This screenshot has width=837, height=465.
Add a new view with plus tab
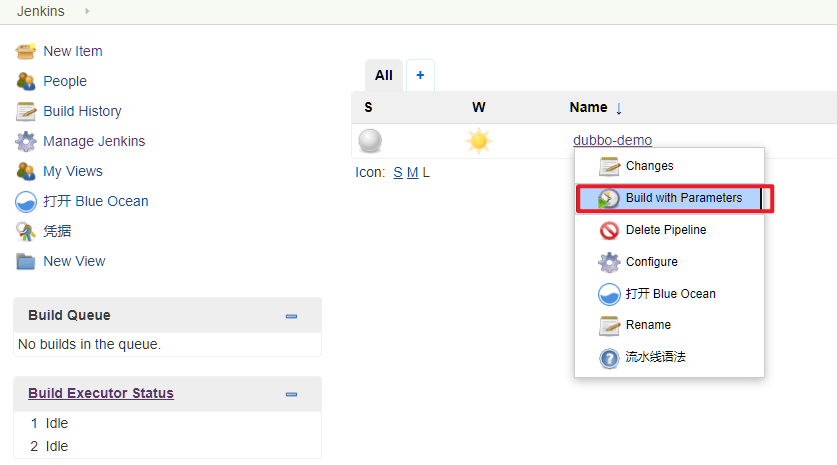[420, 75]
